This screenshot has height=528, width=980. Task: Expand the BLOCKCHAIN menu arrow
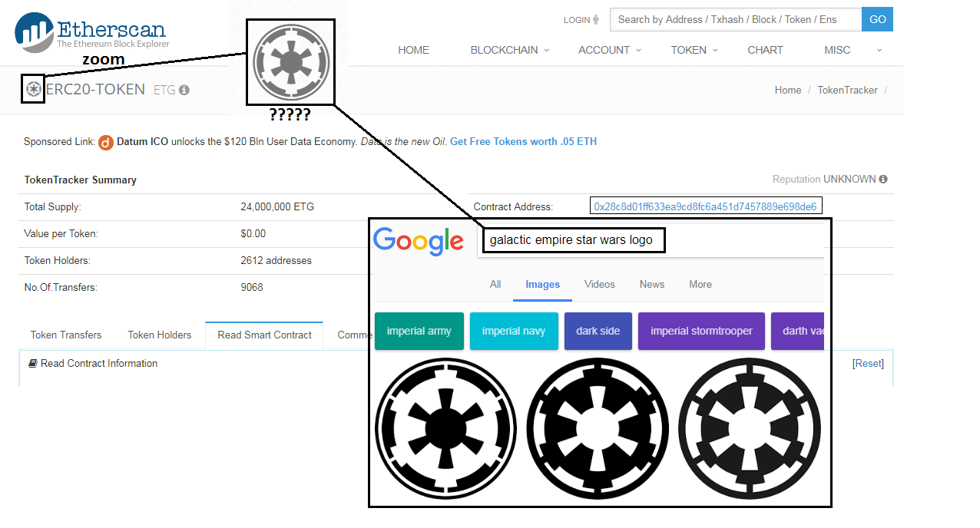(x=547, y=50)
